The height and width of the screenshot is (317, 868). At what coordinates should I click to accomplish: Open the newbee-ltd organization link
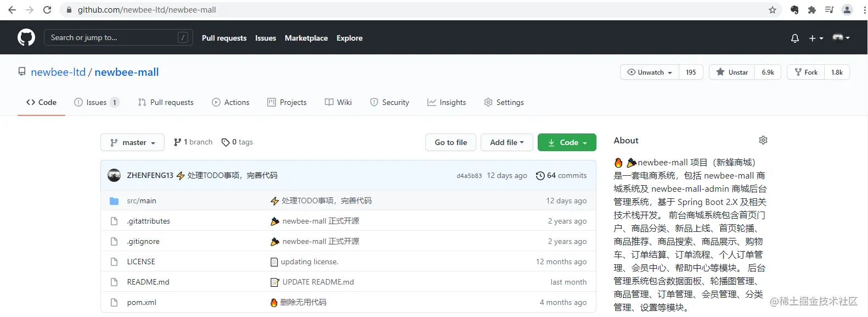[x=58, y=72]
